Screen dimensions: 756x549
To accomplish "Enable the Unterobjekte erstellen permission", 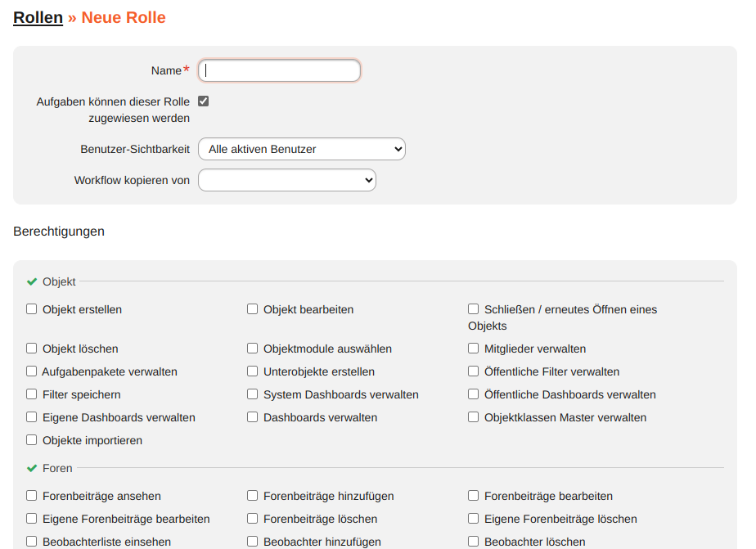I will 252,371.
